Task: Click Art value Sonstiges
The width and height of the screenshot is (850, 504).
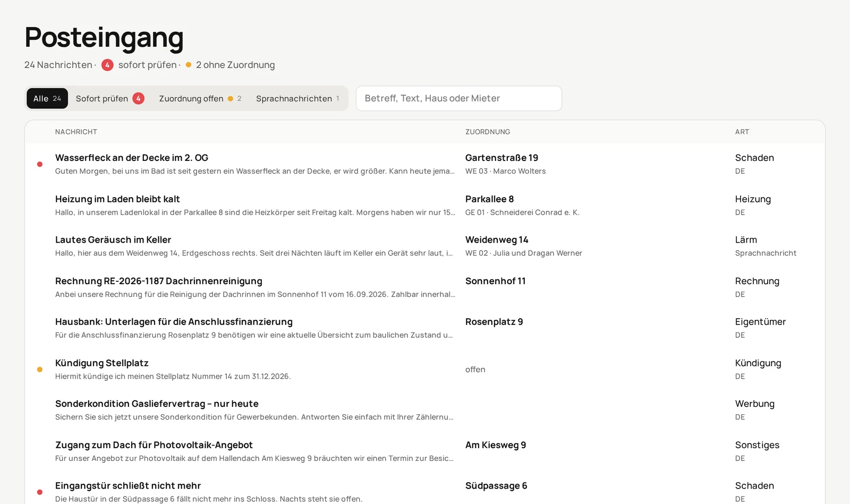Action: [x=757, y=445]
